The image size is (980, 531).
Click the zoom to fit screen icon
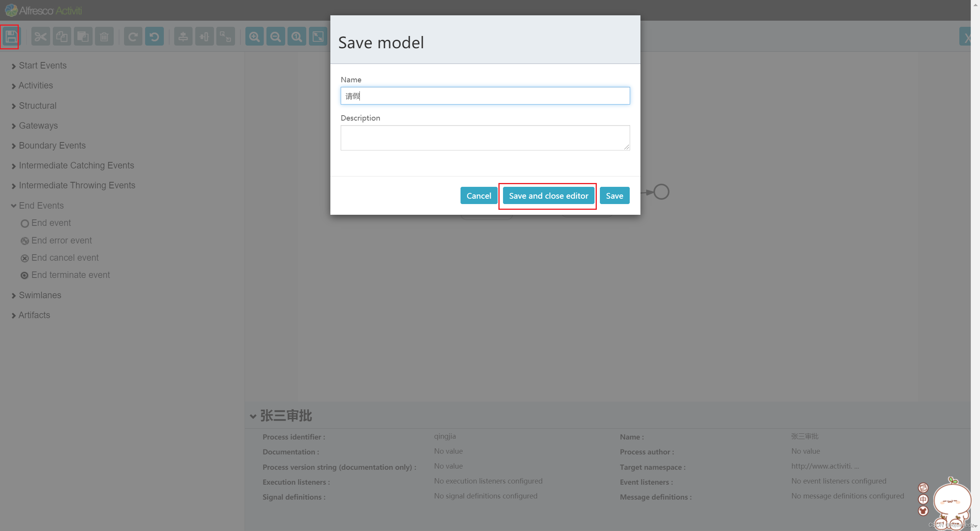tap(318, 37)
